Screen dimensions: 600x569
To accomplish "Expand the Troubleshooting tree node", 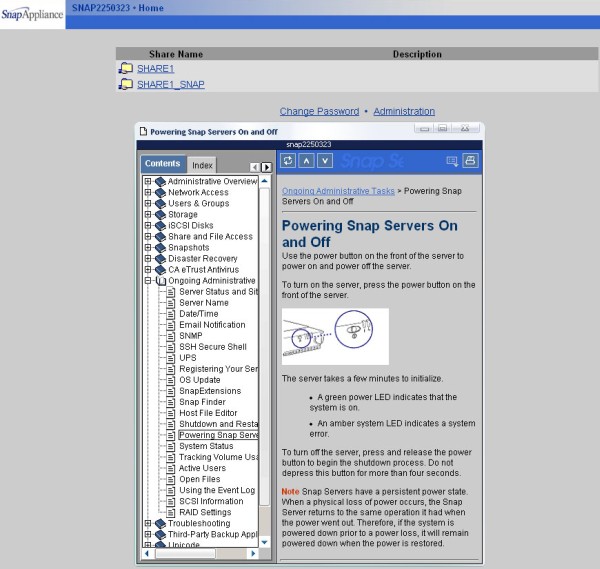I will (x=148, y=523).
